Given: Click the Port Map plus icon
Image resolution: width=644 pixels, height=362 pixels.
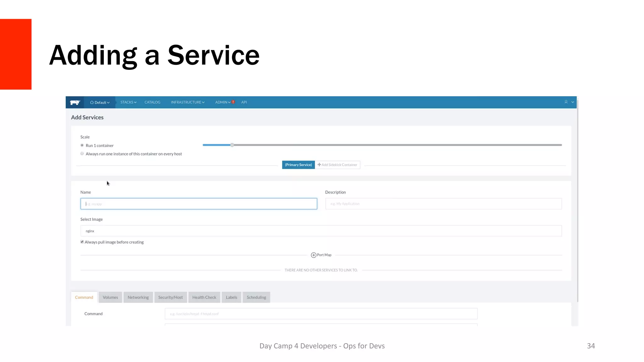Looking at the screenshot, I should point(314,255).
